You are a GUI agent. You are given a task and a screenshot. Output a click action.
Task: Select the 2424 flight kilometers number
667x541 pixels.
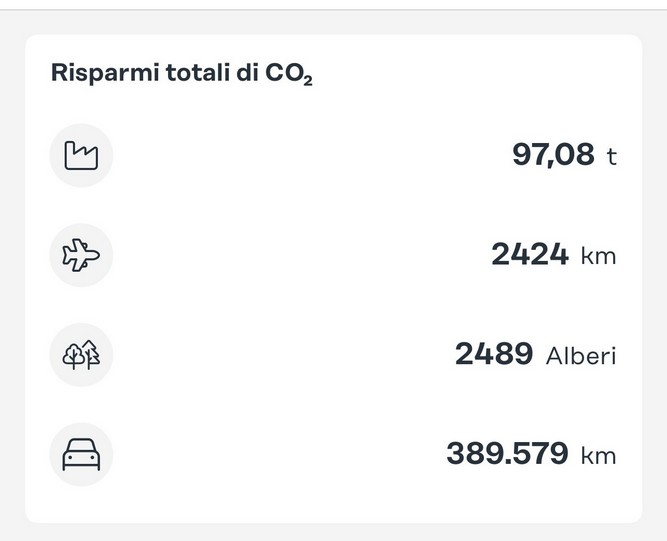pos(530,255)
